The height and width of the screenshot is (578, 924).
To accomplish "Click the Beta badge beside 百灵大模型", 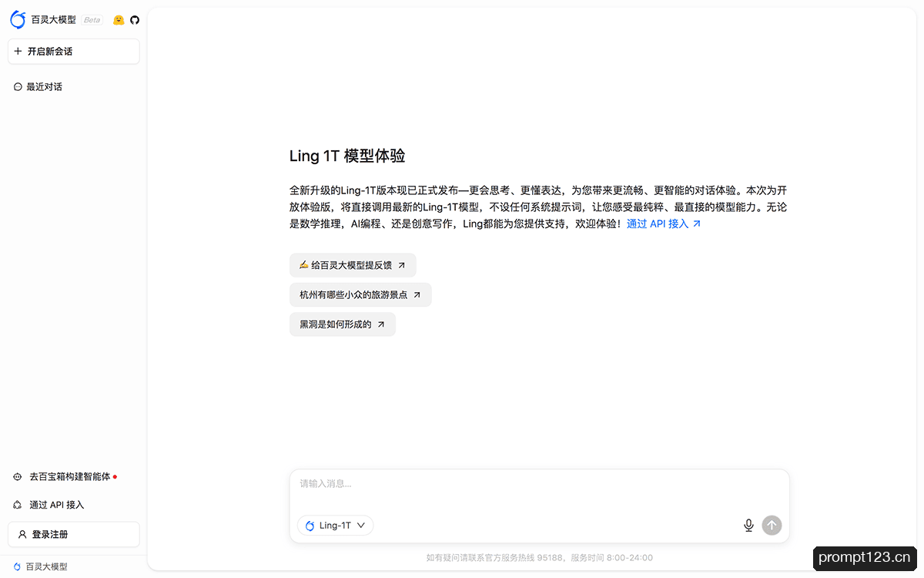I will (92, 20).
